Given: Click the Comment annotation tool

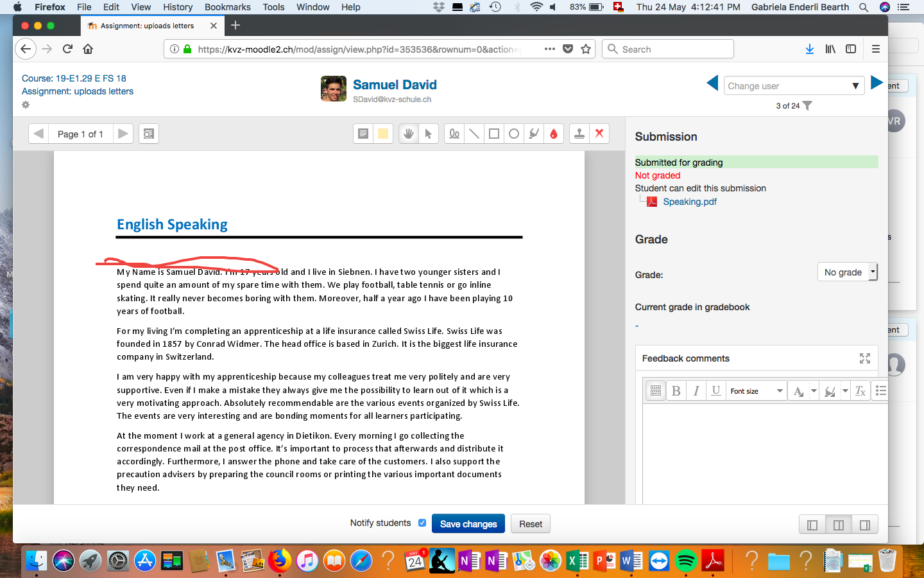Looking at the screenshot, I should pyautogui.click(x=363, y=134).
